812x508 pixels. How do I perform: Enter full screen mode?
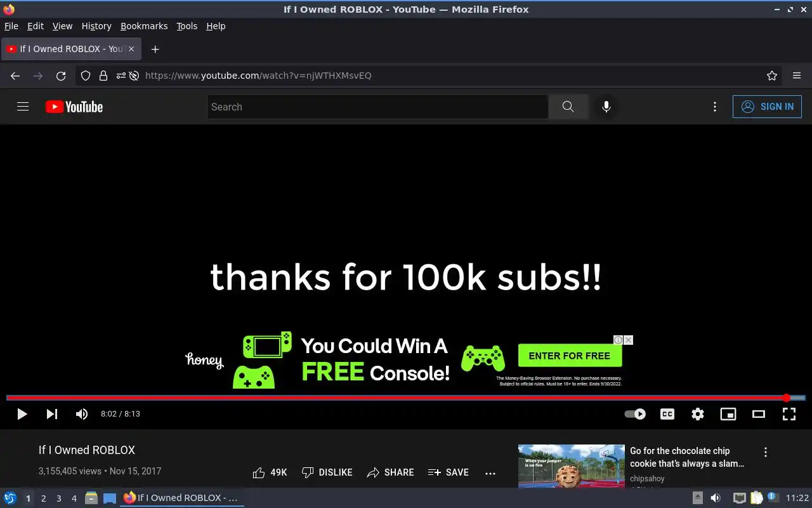tap(789, 414)
